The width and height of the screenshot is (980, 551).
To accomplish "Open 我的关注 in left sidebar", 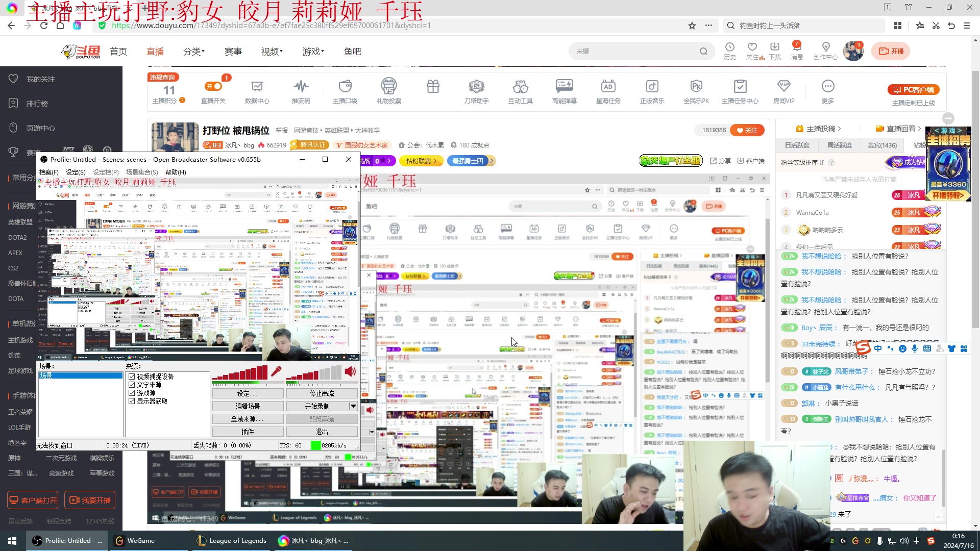I will tap(41, 79).
